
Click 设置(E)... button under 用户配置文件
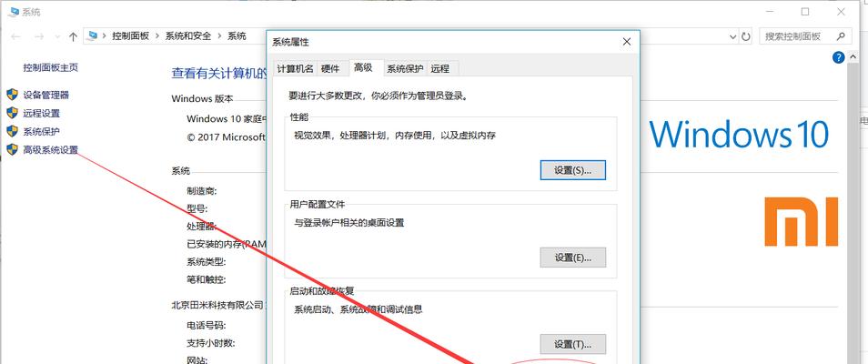573,257
